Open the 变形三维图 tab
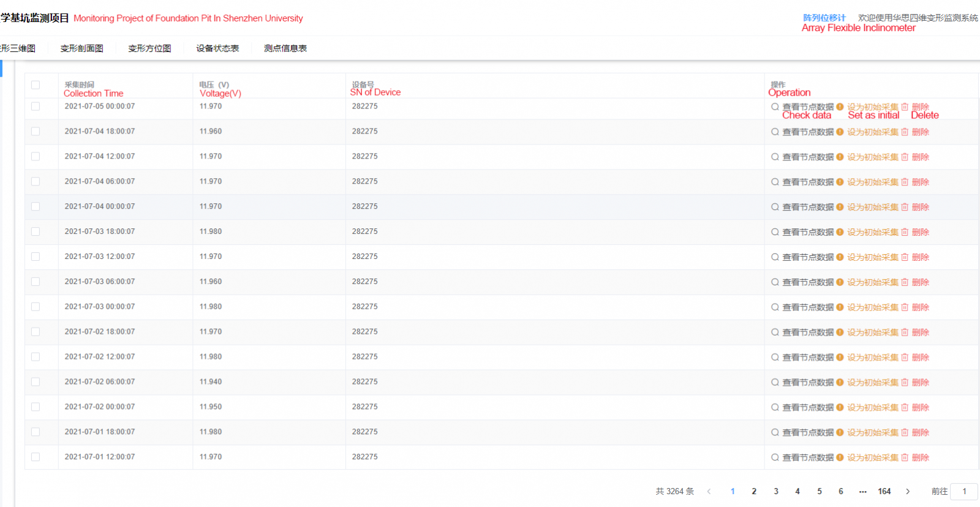The width and height of the screenshot is (980, 507). click(x=18, y=48)
